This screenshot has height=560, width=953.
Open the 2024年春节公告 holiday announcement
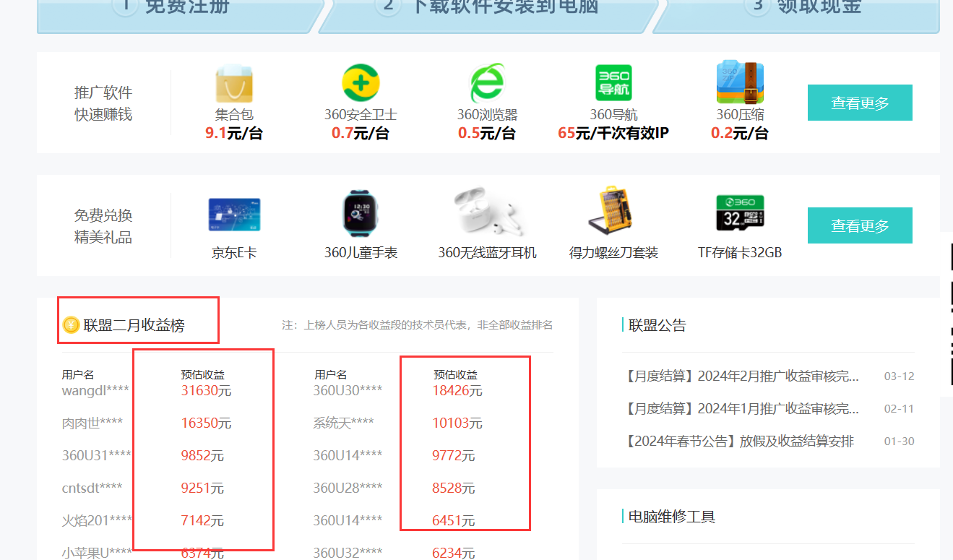point(738,441)
